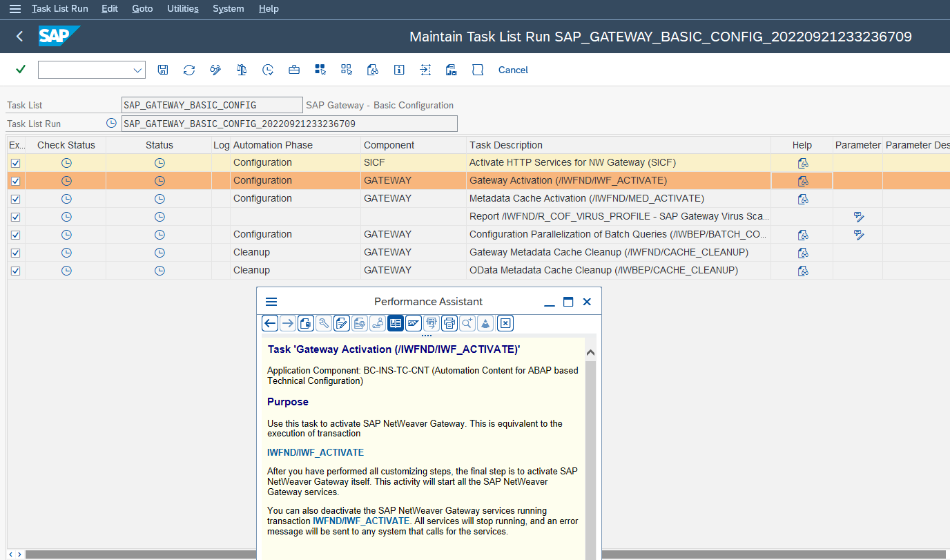Toggle checkbox for the virus profile report task
Image resolution: width=950 pixels, height=560 pixels.
[x=15, y=217]
